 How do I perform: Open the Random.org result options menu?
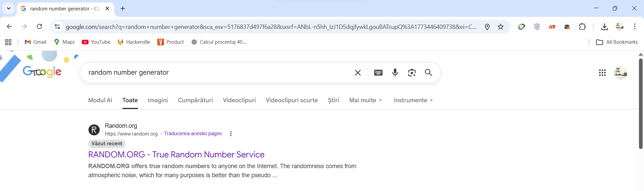coord(231,133)
